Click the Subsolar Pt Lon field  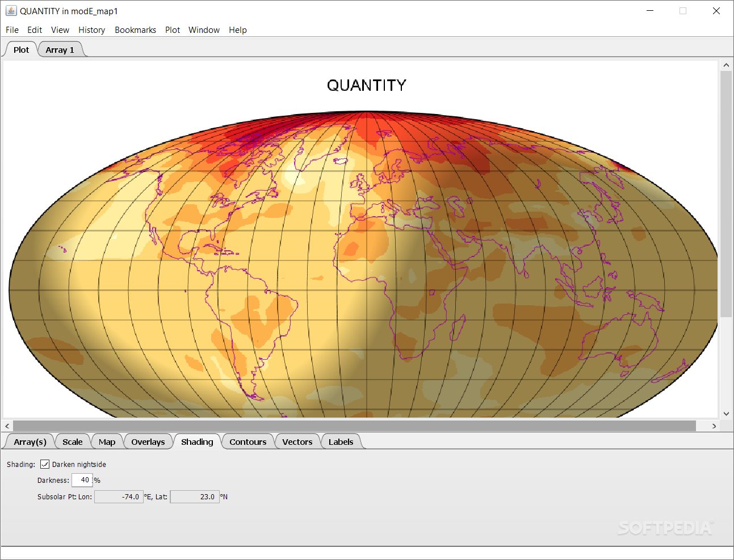pyautogui.click(x=119, y=496)
